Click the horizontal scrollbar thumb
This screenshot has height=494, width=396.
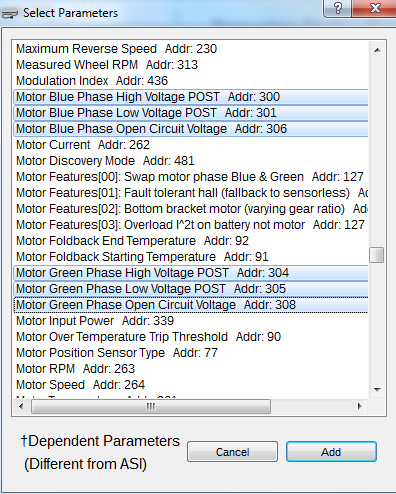click(x=151, y=406)
